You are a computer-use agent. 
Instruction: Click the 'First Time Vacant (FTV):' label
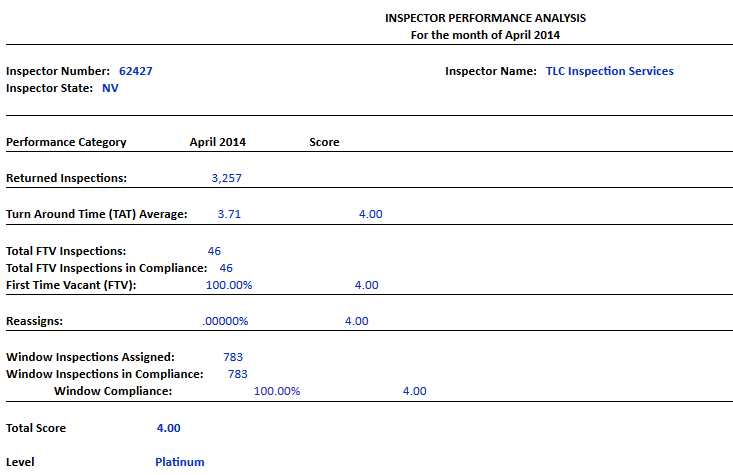(x=71, y=285)
